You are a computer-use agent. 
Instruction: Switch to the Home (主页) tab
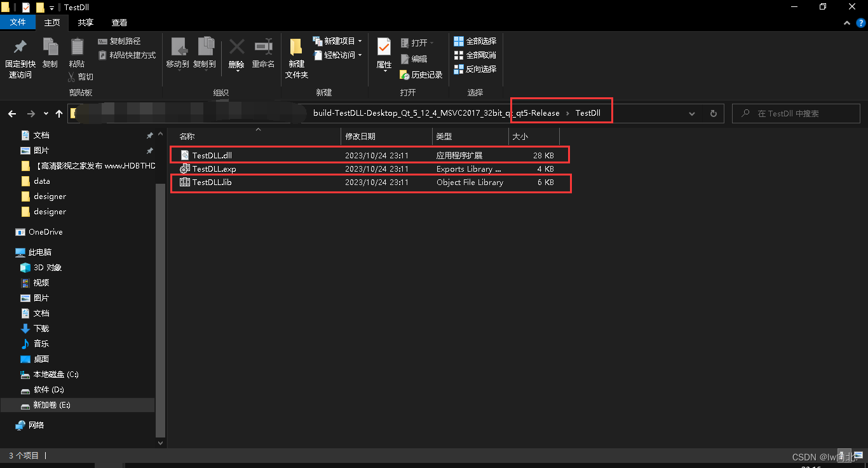click(52, 22)
